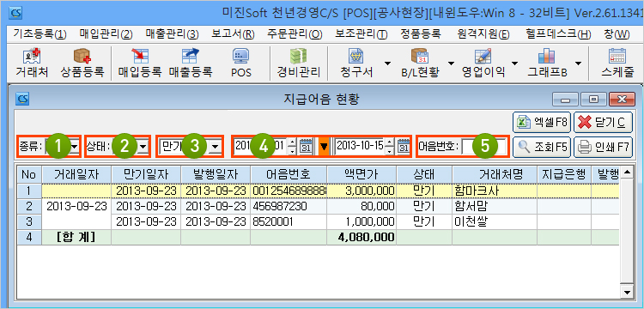This screenshot has width=644, height=309.
Task: Open the 만기 date type dropdown
Action: click(x=216, y=146)
